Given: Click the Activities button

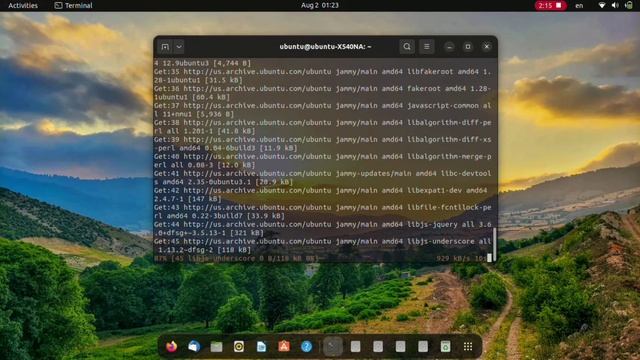Looking at the screenshot, I should [x=23, y=5].
